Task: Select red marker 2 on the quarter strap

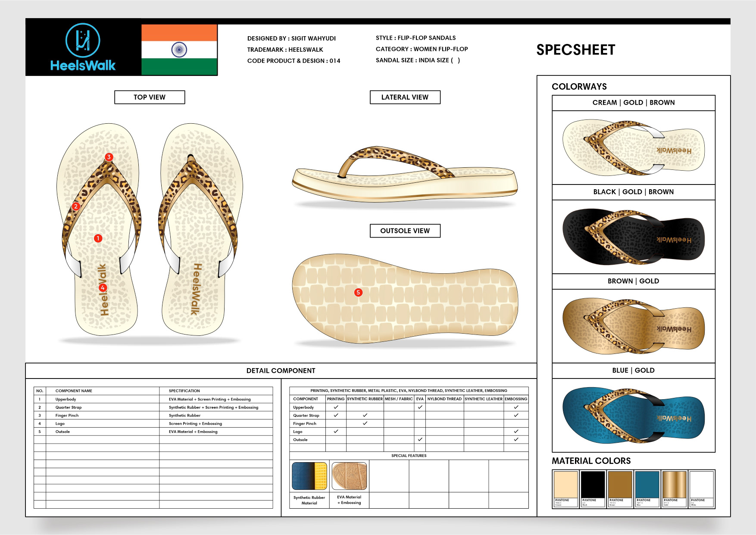Action: pyautogui.click(x=76, y=206)
